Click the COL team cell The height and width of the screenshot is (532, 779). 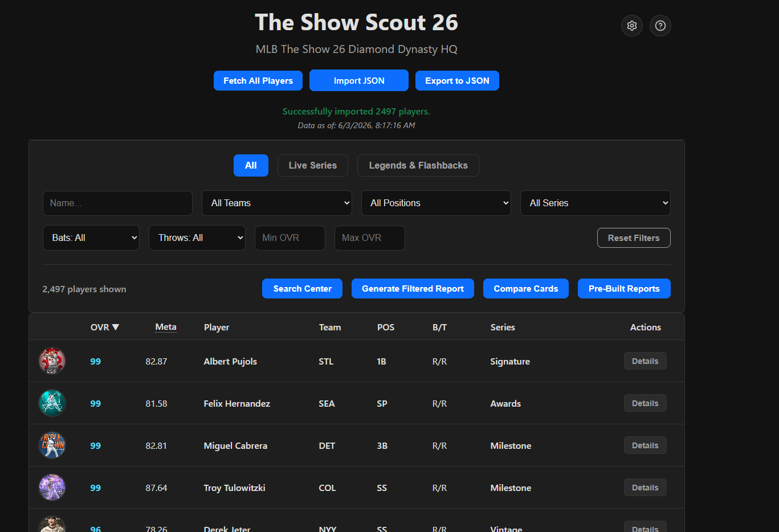pos(327,488)
